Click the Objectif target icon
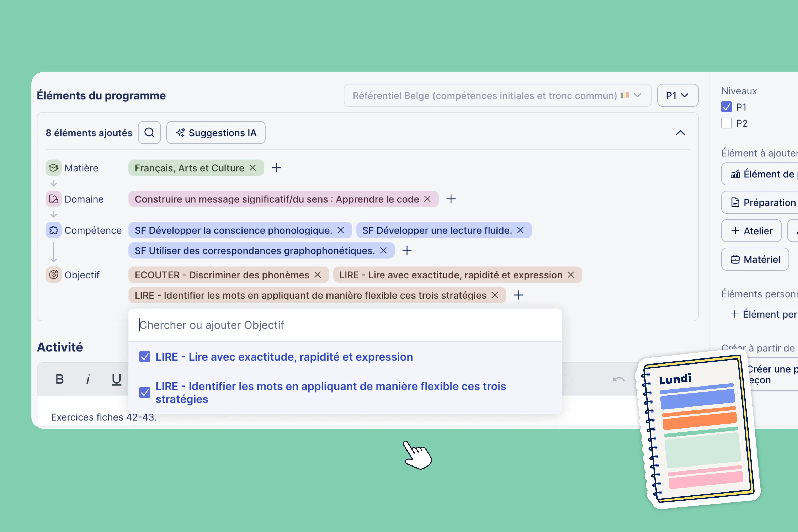This screenshot has width=798, height=532. 54,275
